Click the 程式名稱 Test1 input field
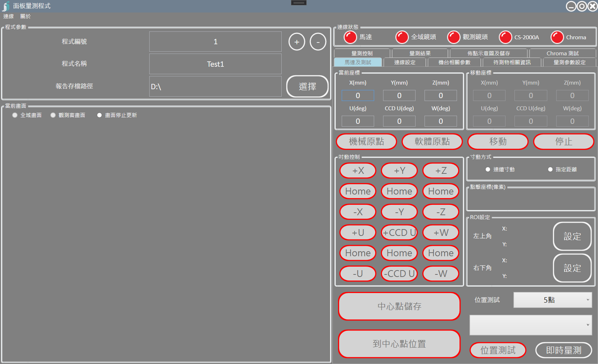Image resolution: width=598 pixels, height=364 pixels. pyautogui.click(x=215, y=64)
